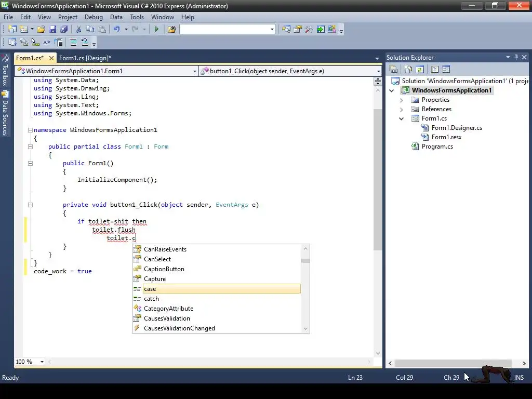Click the Copy icon in toolbar
Image resolution: width=532 pixels, height=399 pixels.
click(x=90, y=30)
